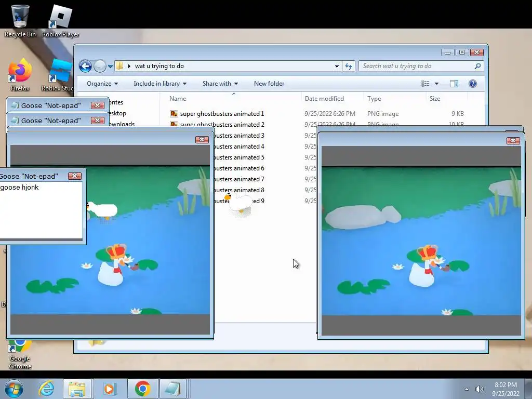
Task: Show hidden system tray icons
Action: point(467,389)
